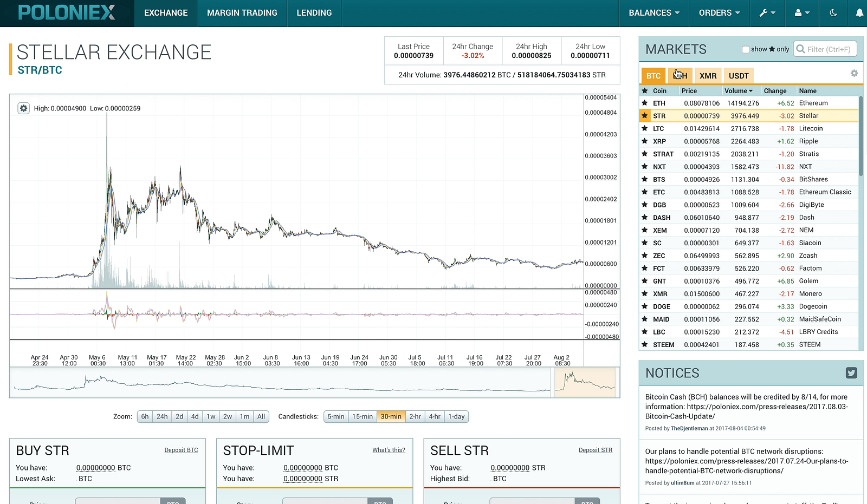The height and width of the screenshot is (504, 867).
Task: Toggle the favorite star for DOGE
Action: [x=645, y=306]
